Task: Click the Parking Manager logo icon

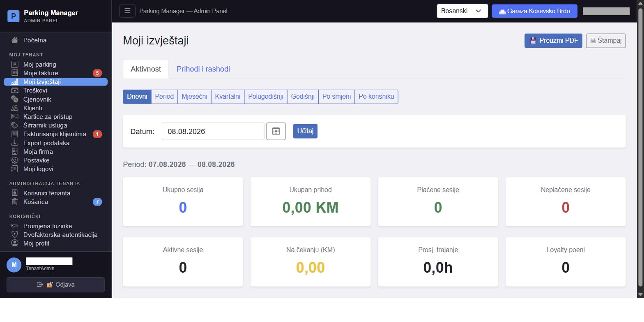Action: (x=14, y=16)
